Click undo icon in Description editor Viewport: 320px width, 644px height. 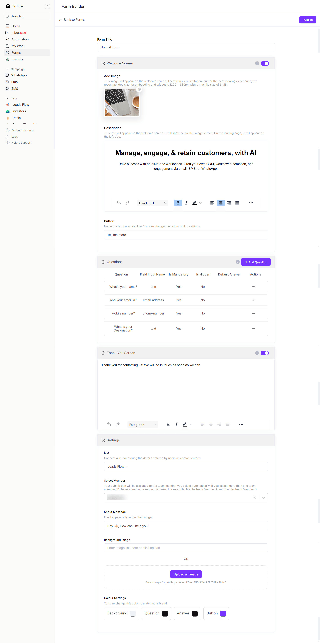tap(119, 203)
